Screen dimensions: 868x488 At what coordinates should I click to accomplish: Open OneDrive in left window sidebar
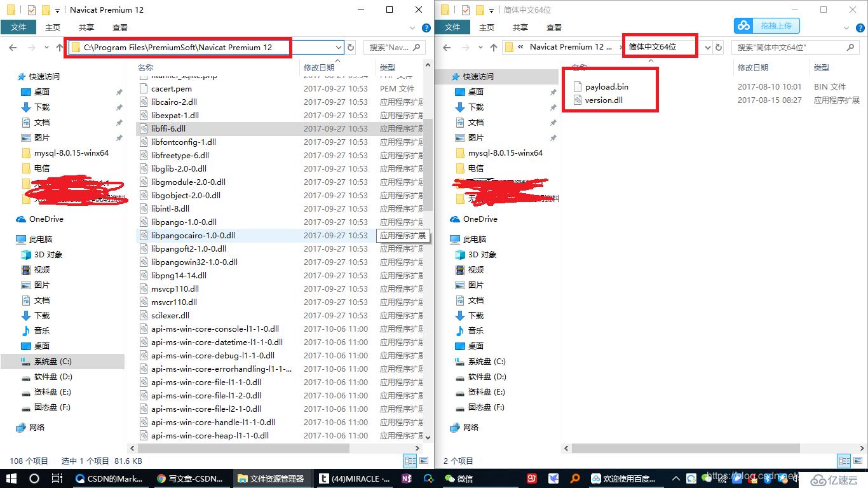tap(46, 219)
